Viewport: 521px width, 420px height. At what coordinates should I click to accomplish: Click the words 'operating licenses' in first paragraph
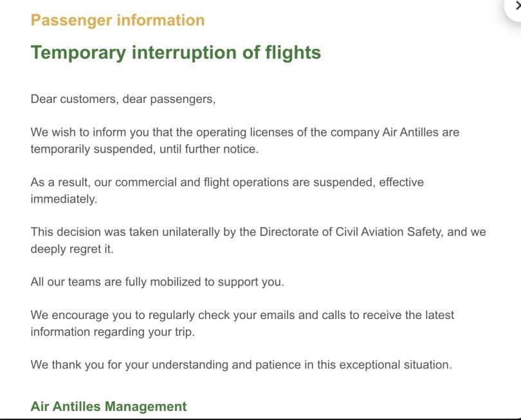245,132
